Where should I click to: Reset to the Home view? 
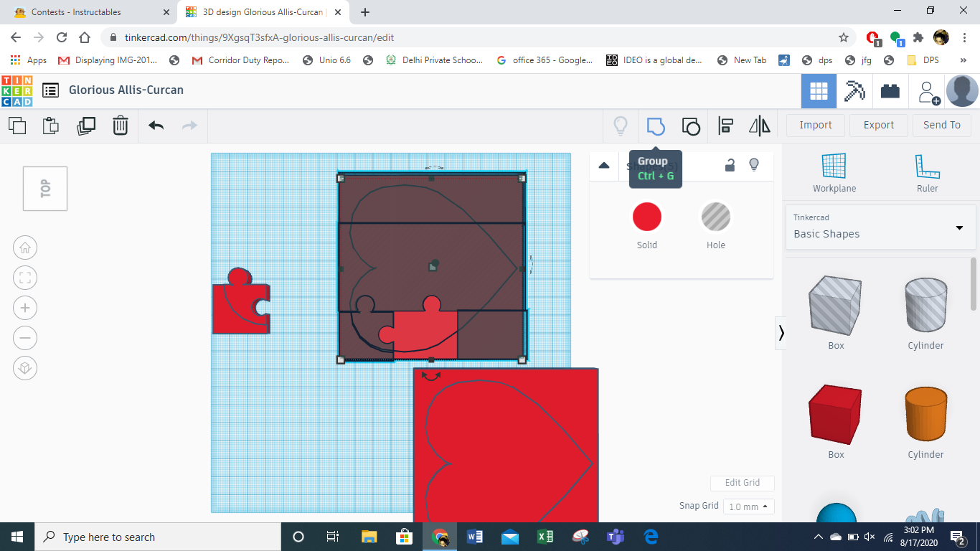coord(25,248)
